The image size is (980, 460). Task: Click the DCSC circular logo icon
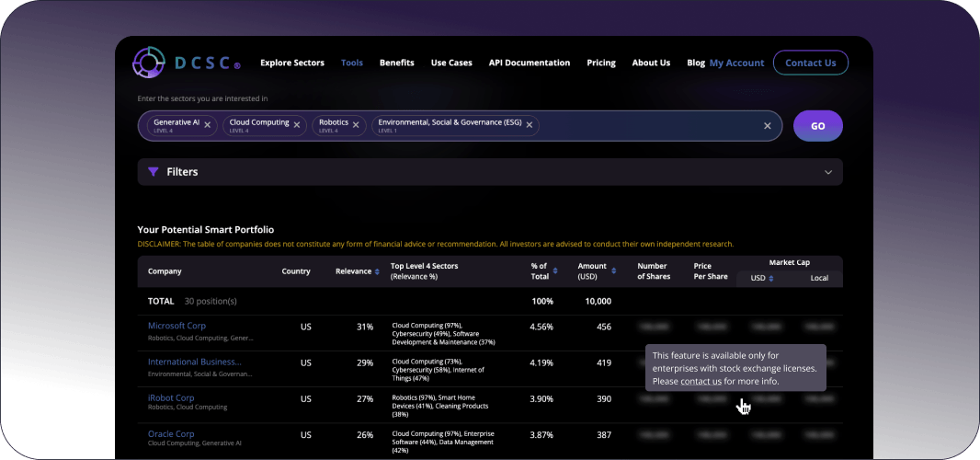(149, 63)
